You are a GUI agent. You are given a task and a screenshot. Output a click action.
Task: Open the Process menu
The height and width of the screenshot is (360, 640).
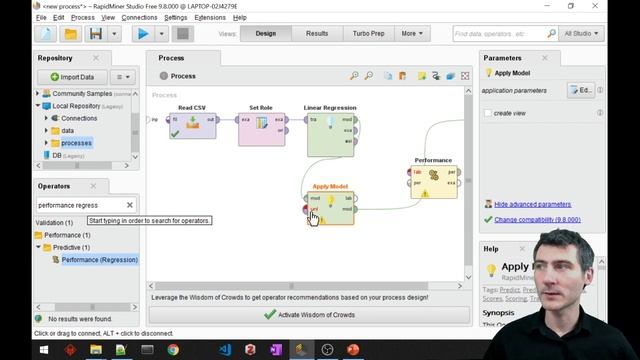82,18
